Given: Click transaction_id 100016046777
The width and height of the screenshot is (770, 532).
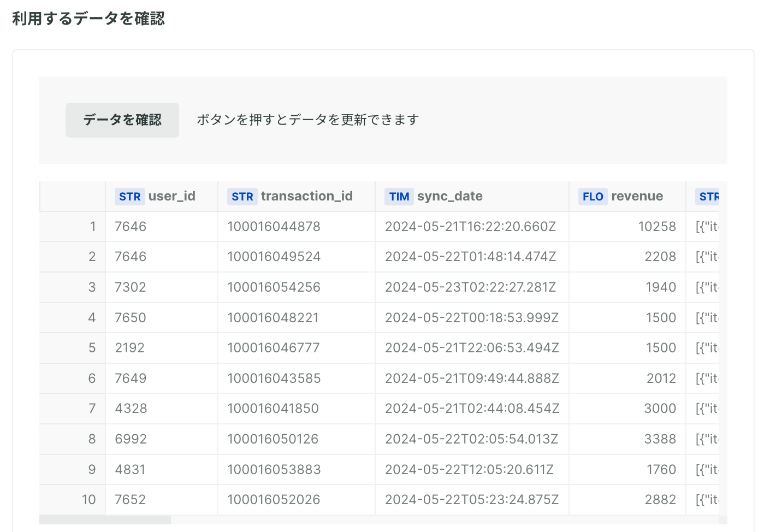Looking at the screenshot, I should tap(274, 348).
